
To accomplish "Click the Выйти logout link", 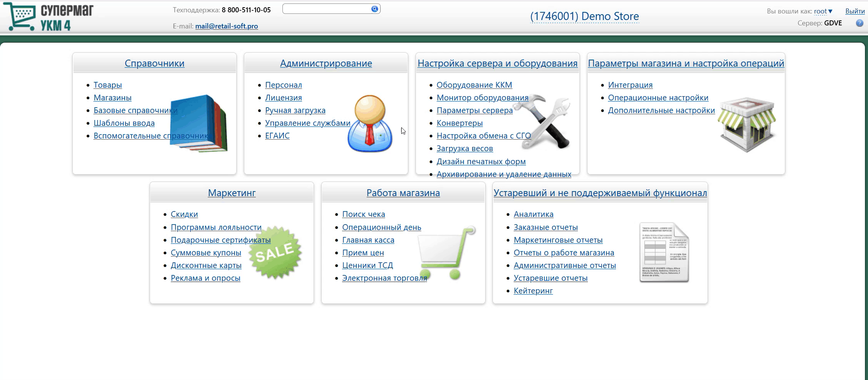I will coord(855,11).
